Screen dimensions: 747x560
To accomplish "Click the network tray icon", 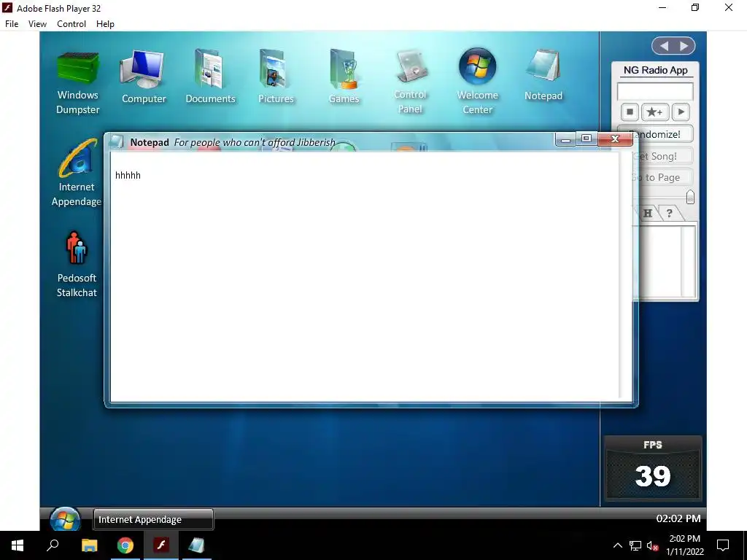I will click(x=635, y=545).
